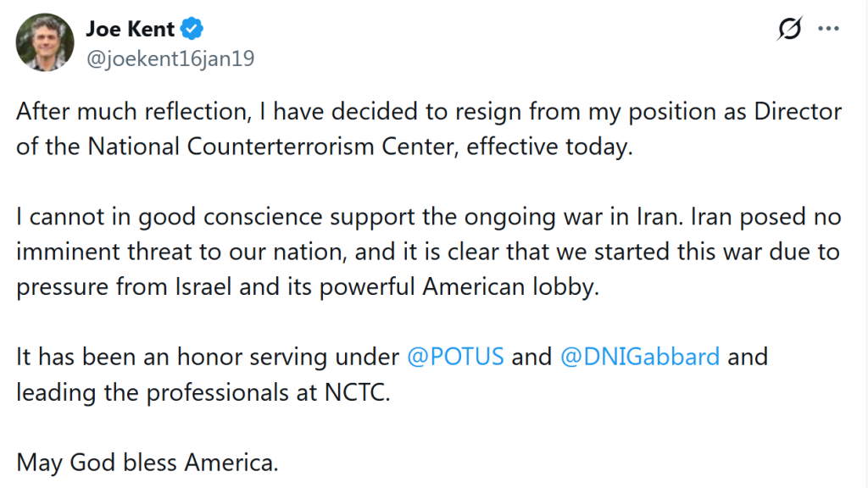Open the three-dot More options menu
868x488 pixels.
click(x=828, y=29)
